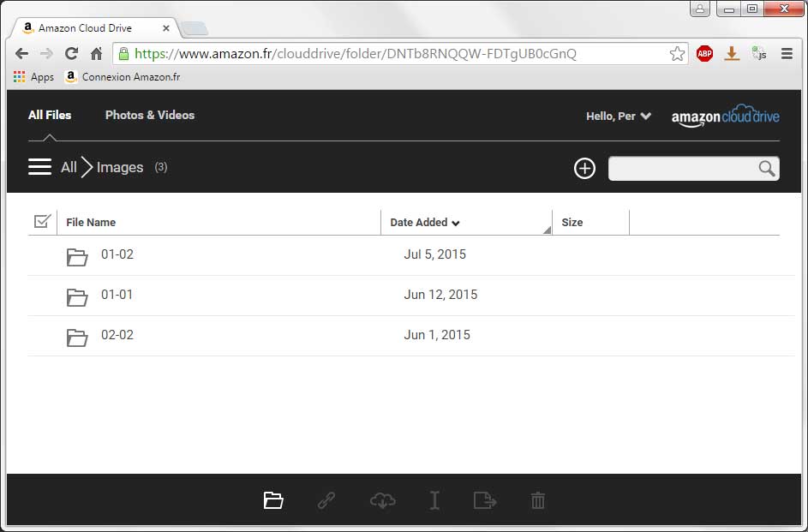The image size is (808, 532).
Task: Open the hamburger navigation menu icon
Action: (39, 167)
